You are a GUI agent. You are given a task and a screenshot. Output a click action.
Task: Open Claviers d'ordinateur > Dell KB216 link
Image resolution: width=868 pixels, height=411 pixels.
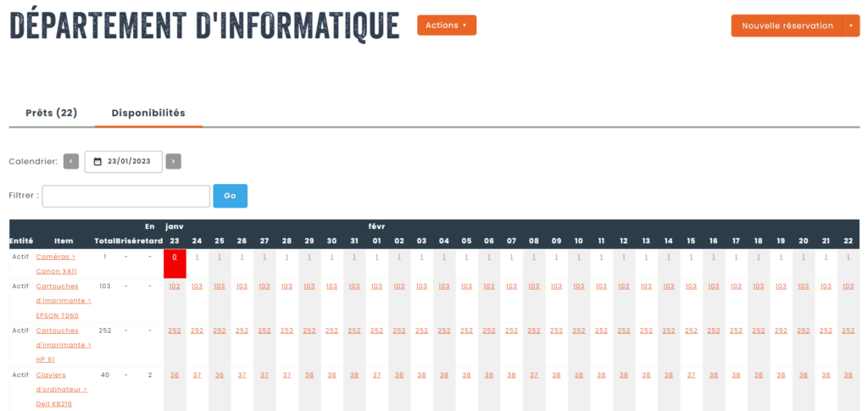coord(61,389)
